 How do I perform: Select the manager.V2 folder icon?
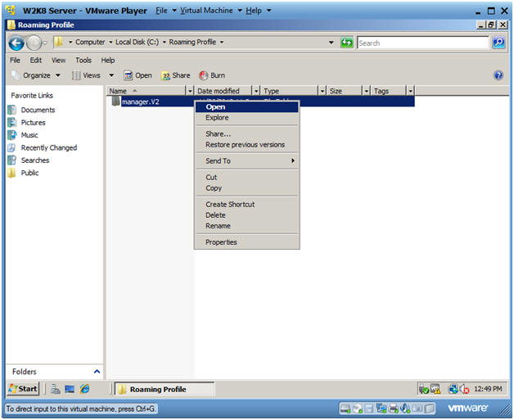[115, 102]
